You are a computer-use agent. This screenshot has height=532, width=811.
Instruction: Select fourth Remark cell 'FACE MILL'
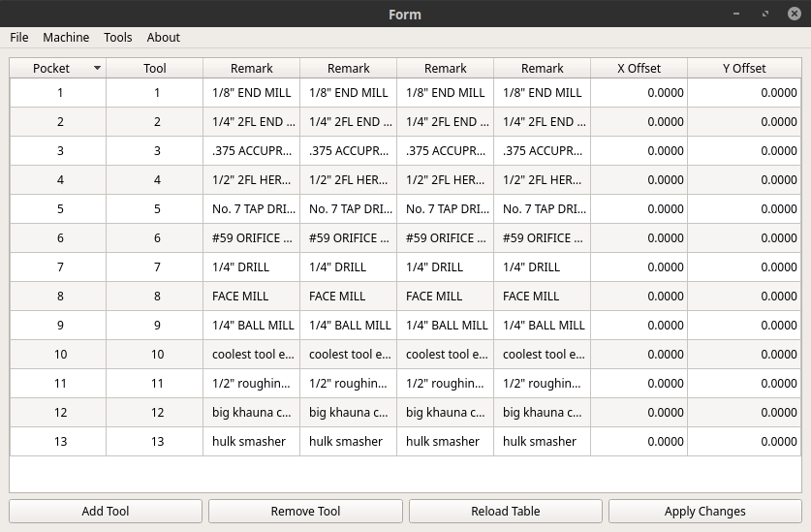[542, 296]
